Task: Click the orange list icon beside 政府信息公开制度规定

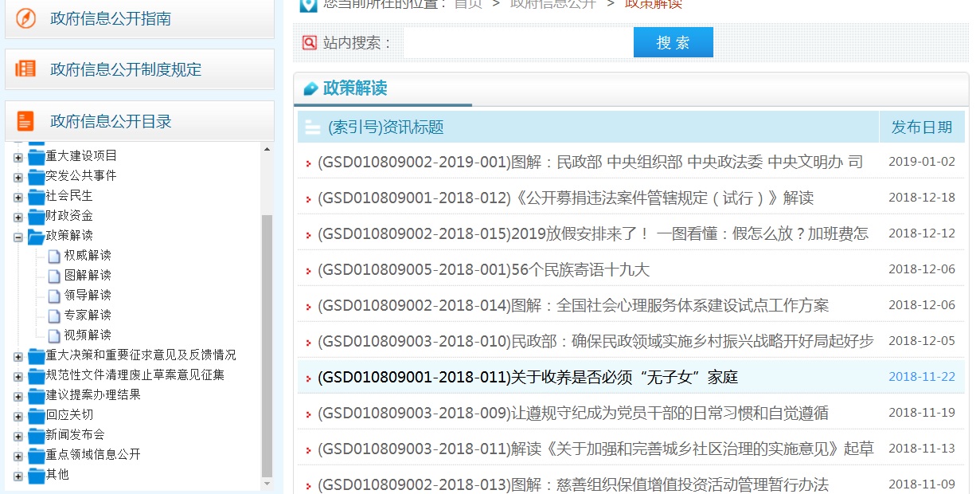Action: pos(26,69)
